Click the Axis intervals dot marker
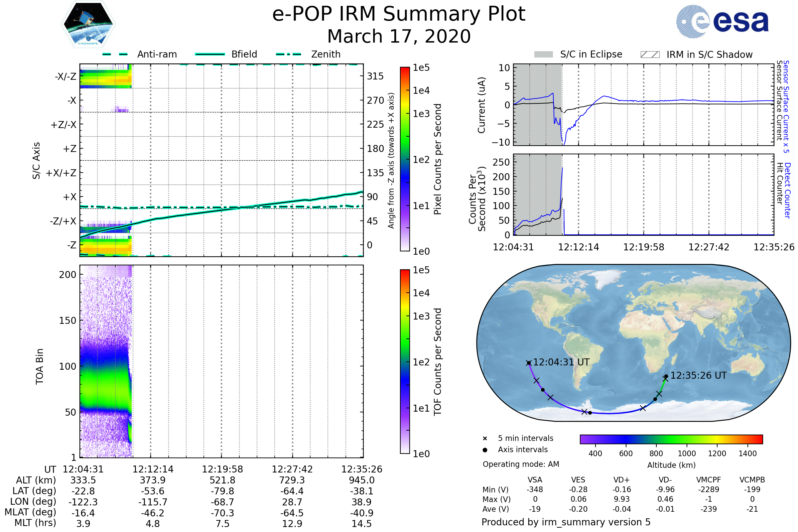 tap(485, 450)
